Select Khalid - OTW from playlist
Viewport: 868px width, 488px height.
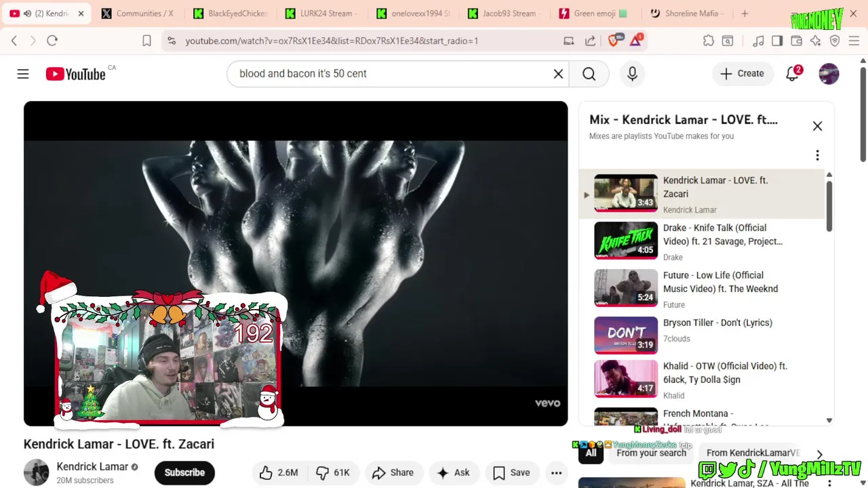click(702, 380)
